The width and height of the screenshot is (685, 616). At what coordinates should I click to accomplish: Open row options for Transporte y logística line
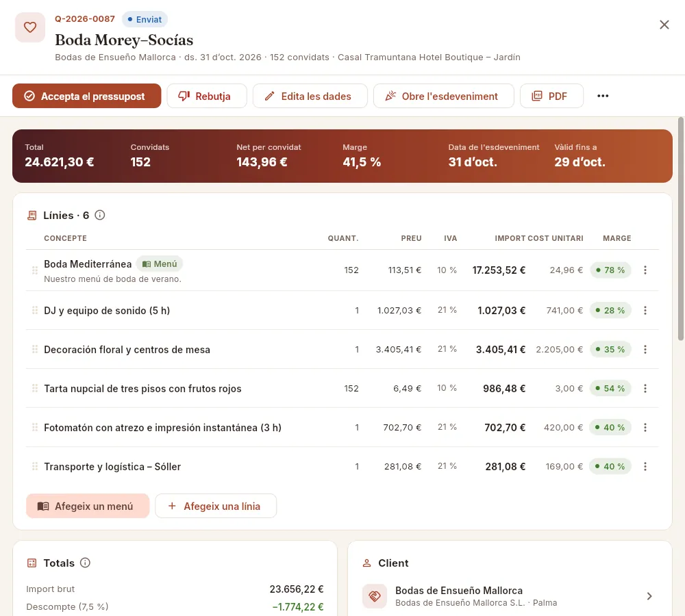(x=645, y=466)
